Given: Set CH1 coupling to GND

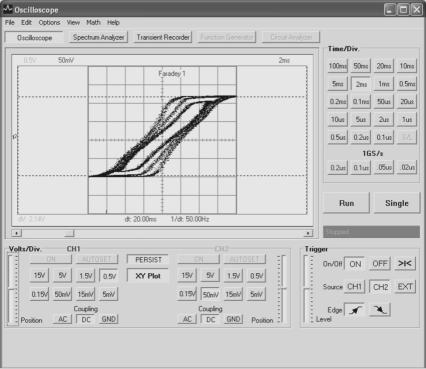Looking at the screenshot, I should pos(109,319).
